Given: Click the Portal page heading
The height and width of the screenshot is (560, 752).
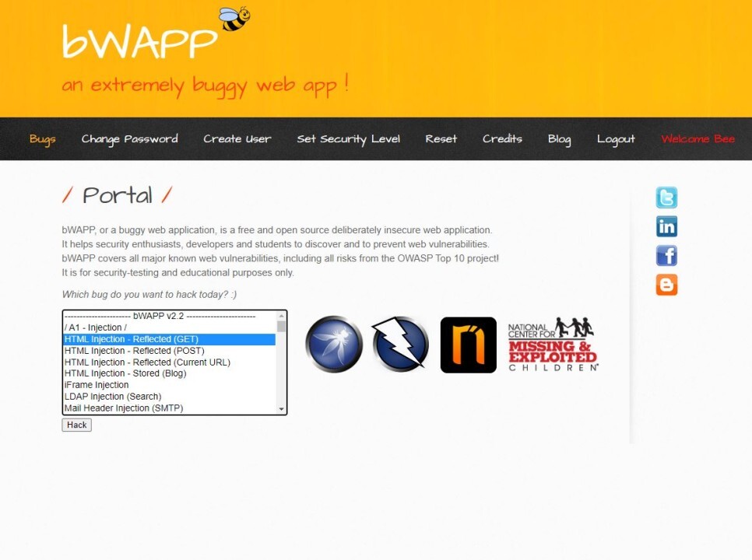Looking at the screenshot, I should (117, 195).
